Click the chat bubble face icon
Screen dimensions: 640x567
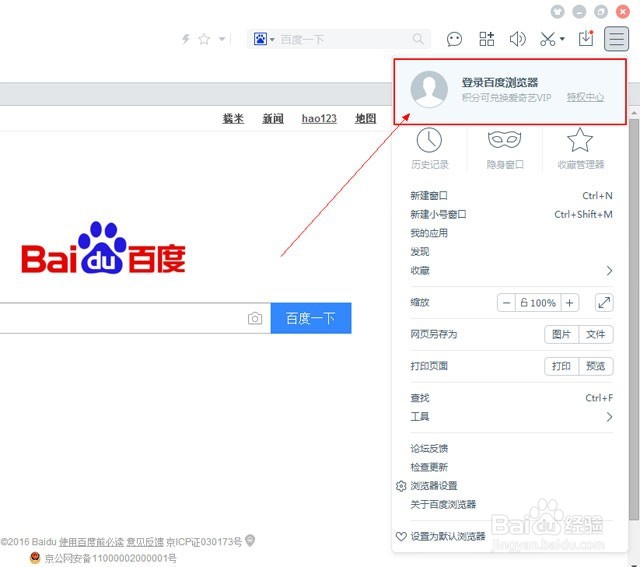454,39
